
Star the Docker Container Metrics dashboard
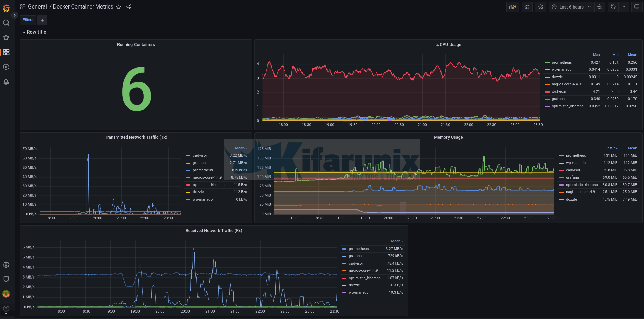click(x=118, y=6)
